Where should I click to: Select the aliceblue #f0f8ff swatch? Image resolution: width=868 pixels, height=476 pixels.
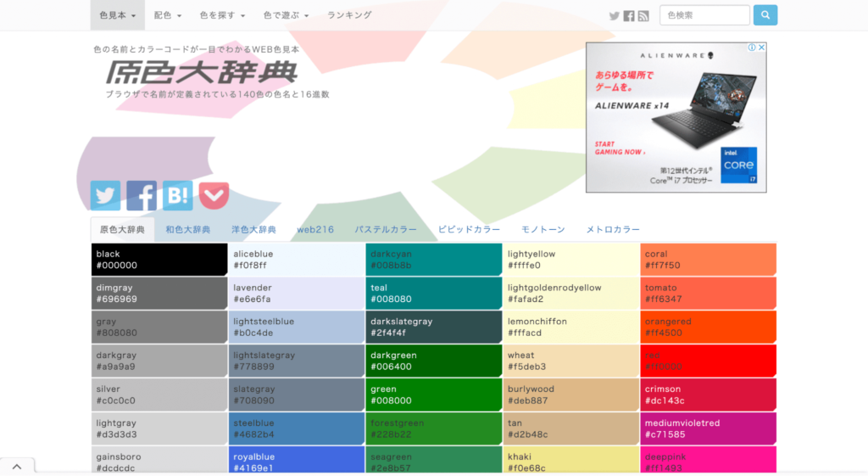pos(296,260)
